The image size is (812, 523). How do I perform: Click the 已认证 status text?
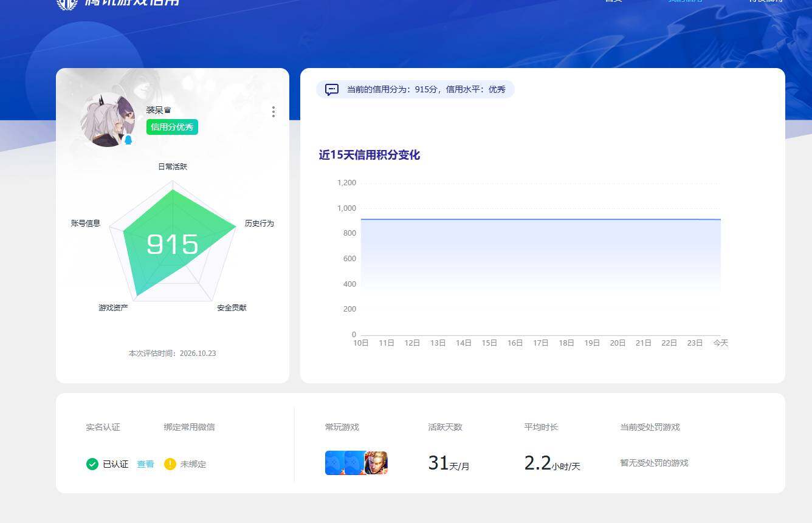pyautogui.click(x=115, y=464)
